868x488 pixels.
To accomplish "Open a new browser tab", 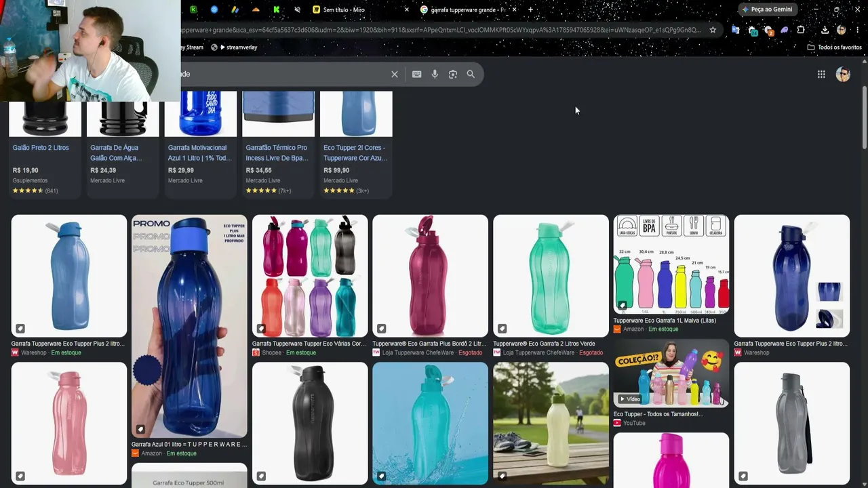I will tap(530, 9).
